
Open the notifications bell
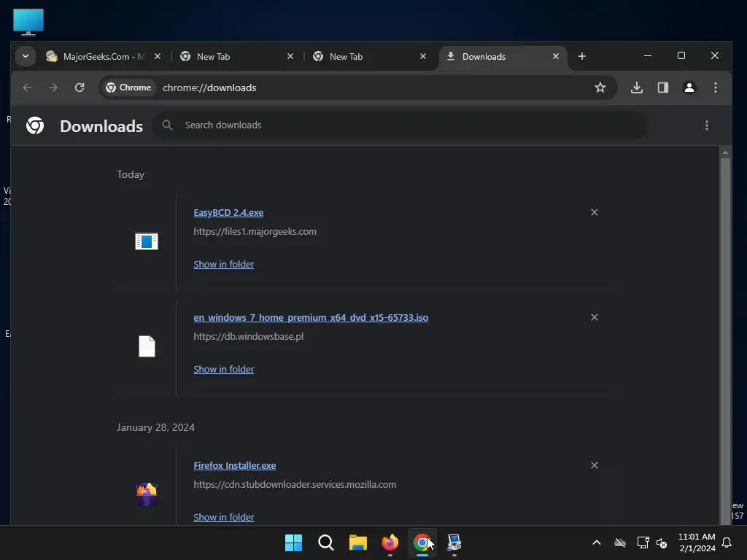727,542
